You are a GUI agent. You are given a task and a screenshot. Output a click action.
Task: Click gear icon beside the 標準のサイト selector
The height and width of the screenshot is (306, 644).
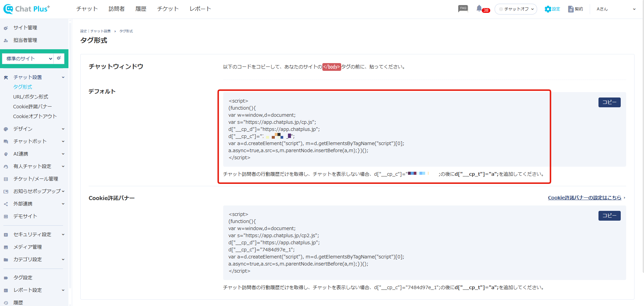point(59,58)
